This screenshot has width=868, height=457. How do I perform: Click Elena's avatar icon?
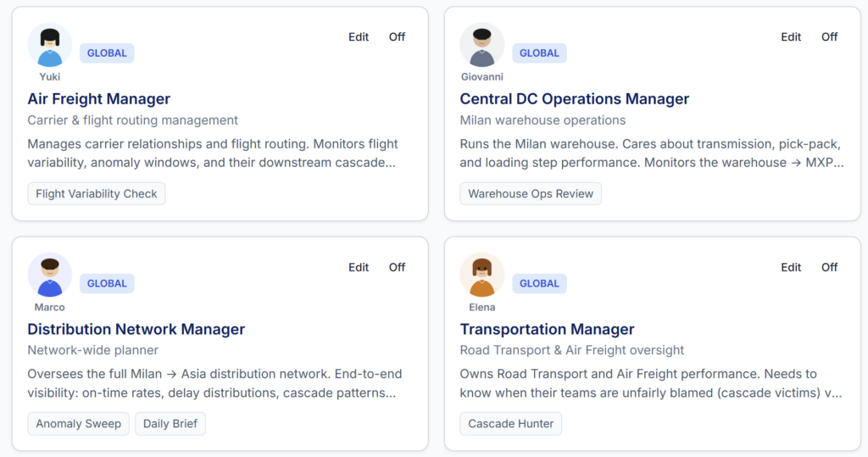pos(482,275)
